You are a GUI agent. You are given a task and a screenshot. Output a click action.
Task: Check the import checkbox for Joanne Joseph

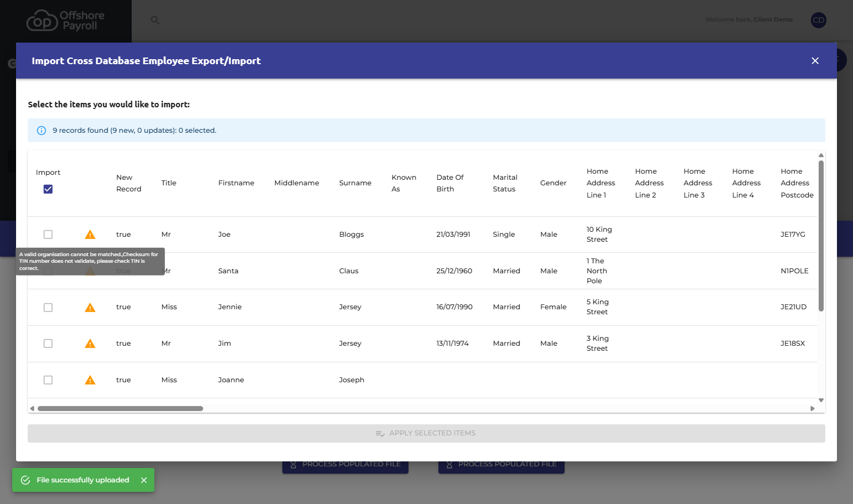point(48,380)
